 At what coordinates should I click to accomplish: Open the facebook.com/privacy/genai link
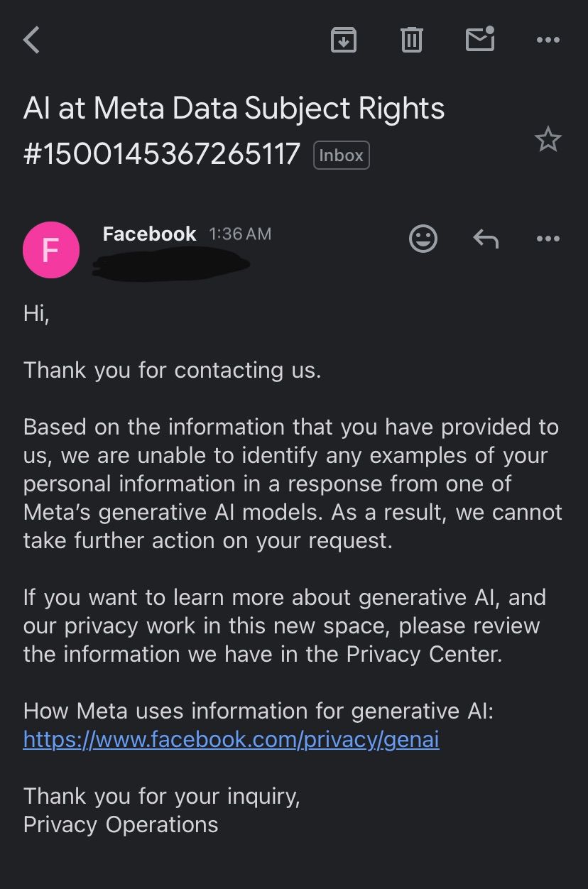tap(232, 740)
